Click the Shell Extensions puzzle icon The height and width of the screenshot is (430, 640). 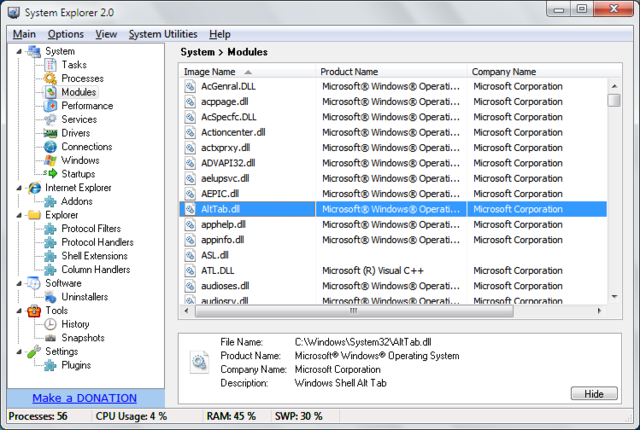(x=50, y=256)
